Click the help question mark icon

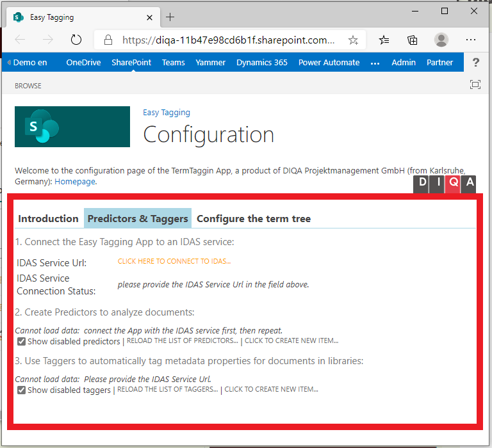point(476,63)
